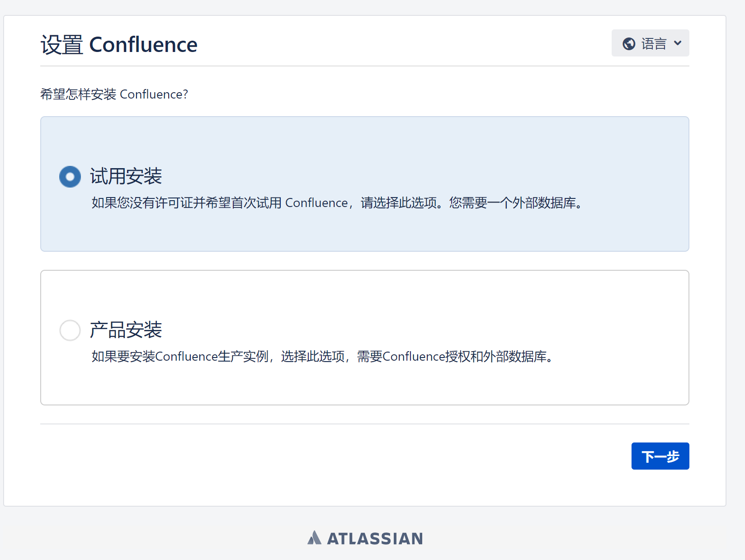The height and width of the screenshot is (560, 745).
Task: Click the 设置 Confluence page heading
Action: pyautogui.click(x=119, y=45)
